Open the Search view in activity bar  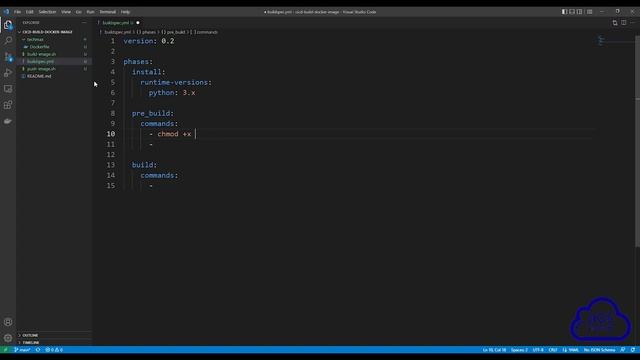tap(8, 40)
